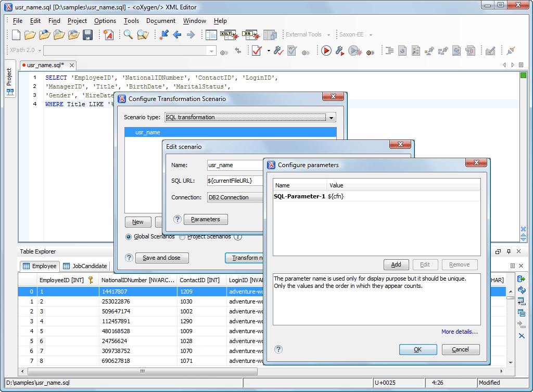
Task: Open the Database perspective icon
Action: click(x=270, y=35)
